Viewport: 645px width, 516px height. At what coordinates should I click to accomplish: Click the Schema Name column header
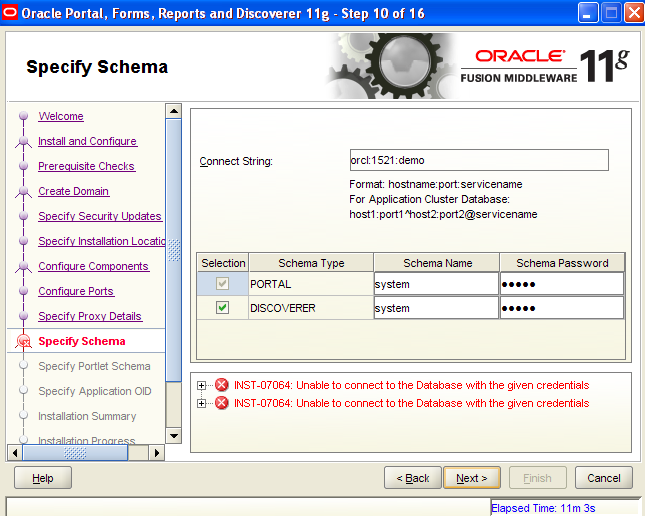coord(437,263)
